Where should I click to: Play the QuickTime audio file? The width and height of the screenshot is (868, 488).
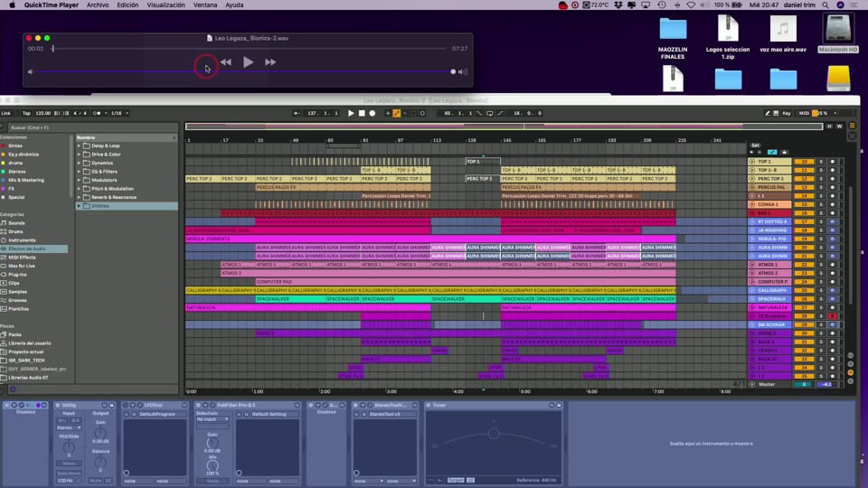click(x=248, y=62)
